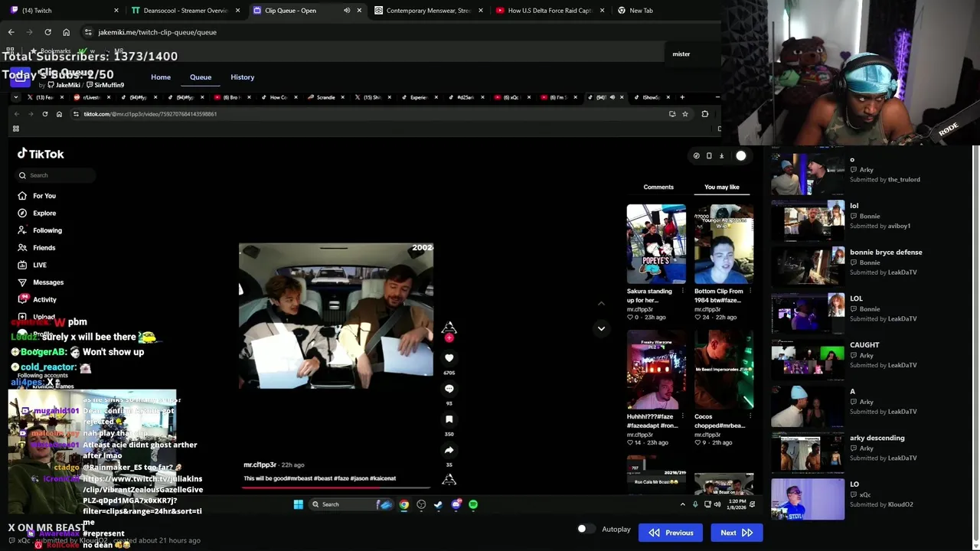Open LIVE in TikTok sidebar
This screenshot has width=980, height=551.
click(33, 265)
